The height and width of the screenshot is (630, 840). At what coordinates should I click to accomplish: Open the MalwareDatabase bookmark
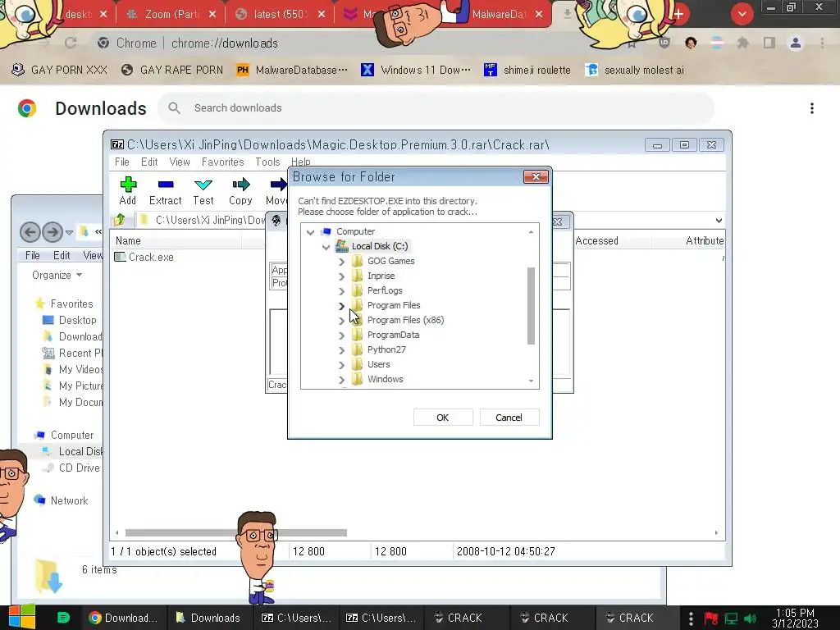tap(292, 70)
